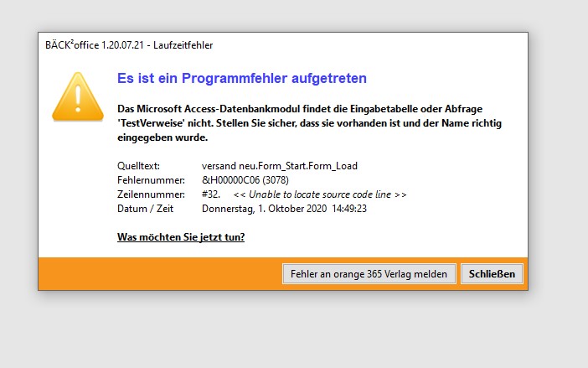Click the Datum / Zeit label
588x368 pixels.
[x=145, y=209]
